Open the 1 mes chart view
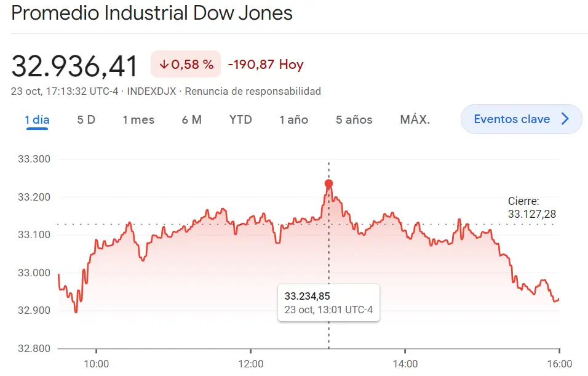This screenshot has height=376, width=588. 138,120
